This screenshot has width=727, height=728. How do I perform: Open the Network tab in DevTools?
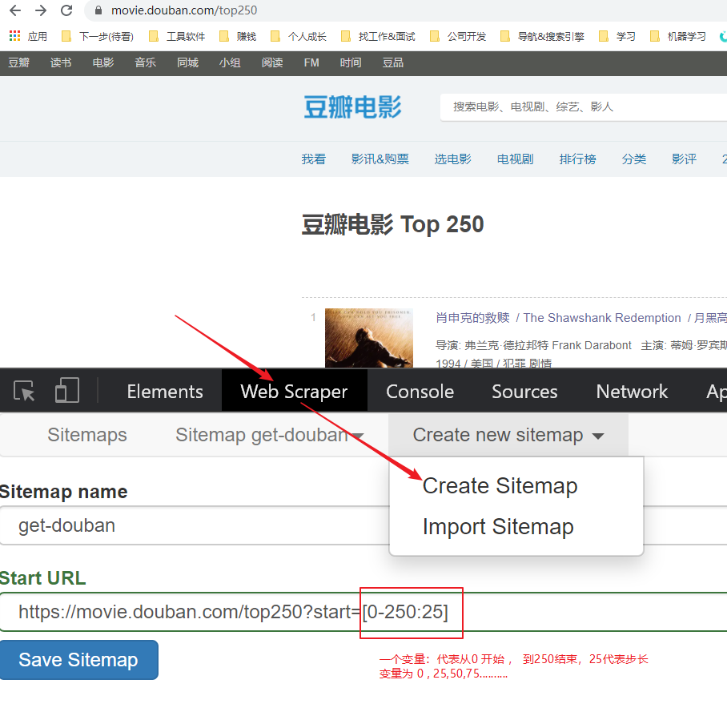[632, 392]
